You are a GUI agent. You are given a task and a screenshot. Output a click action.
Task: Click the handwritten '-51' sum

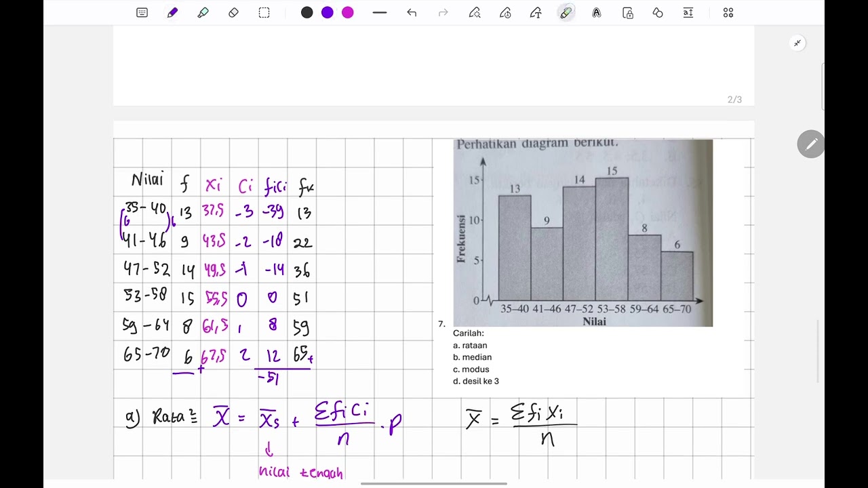(x=269, y=379)
